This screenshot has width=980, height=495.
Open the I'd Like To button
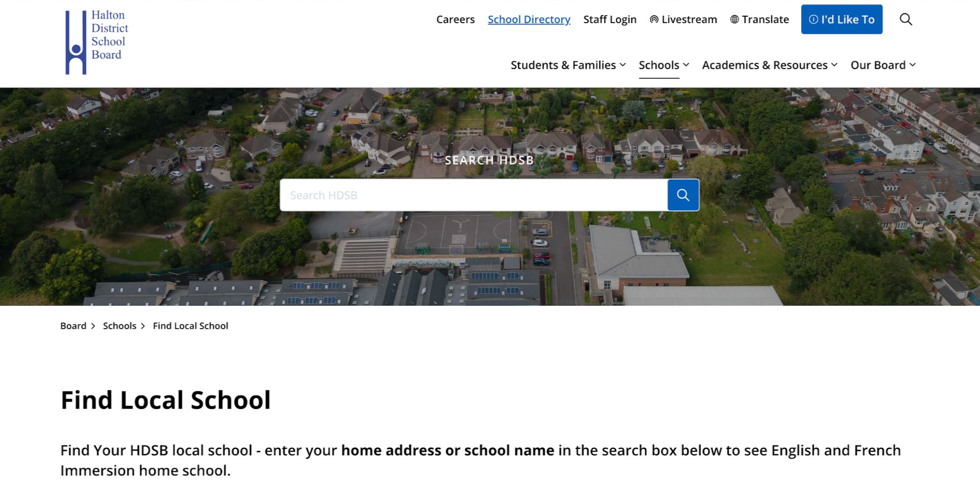pos(842,20)
